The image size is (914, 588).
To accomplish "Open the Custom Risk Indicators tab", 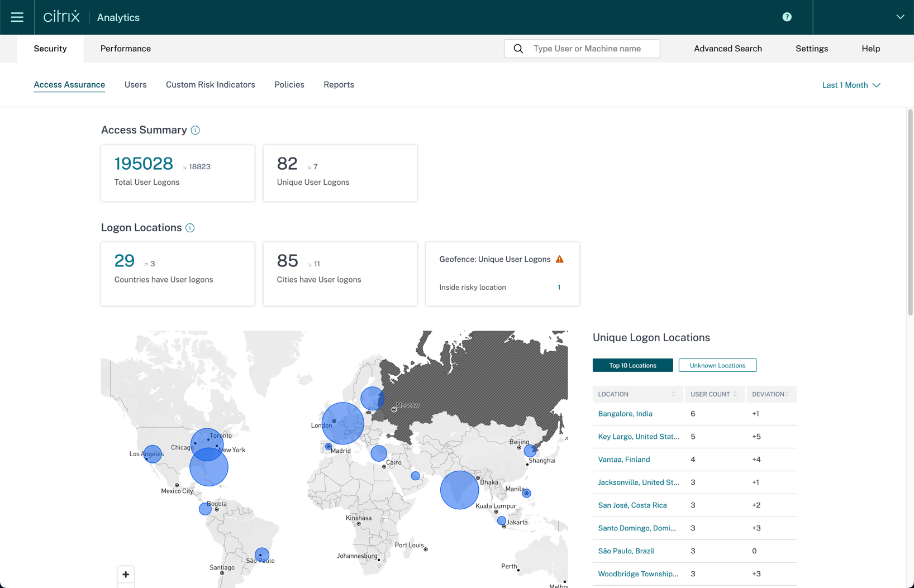I will point(210,85).
